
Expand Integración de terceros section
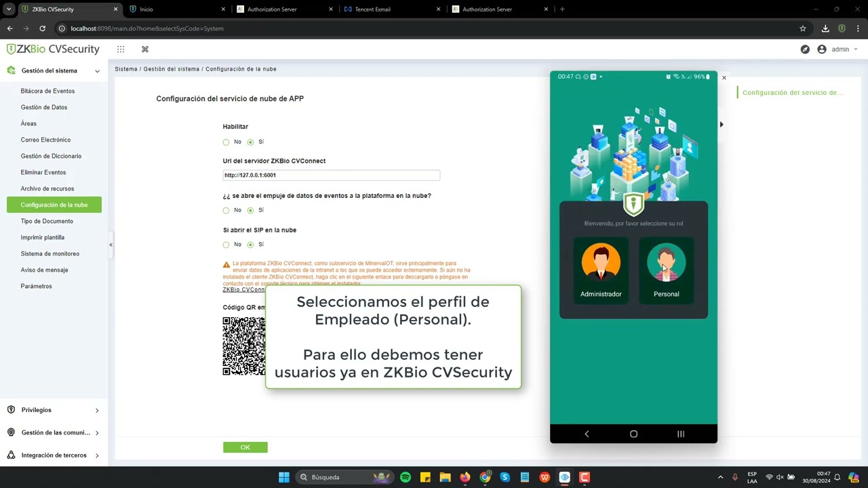[53, 455]
